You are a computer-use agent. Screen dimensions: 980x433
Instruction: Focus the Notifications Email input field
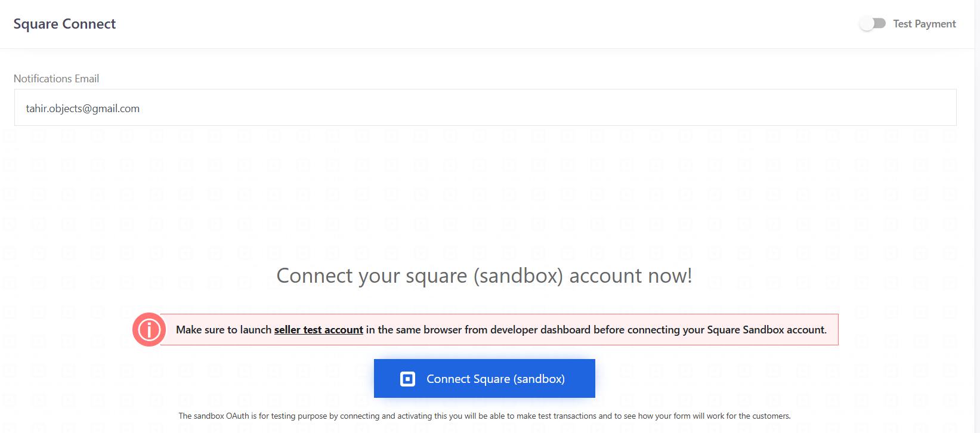[x=484, y=108]
